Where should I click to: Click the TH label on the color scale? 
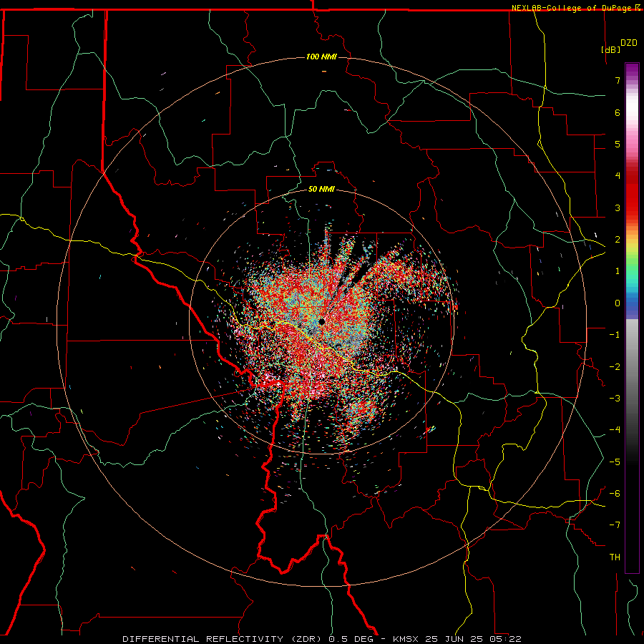point(615,557)
